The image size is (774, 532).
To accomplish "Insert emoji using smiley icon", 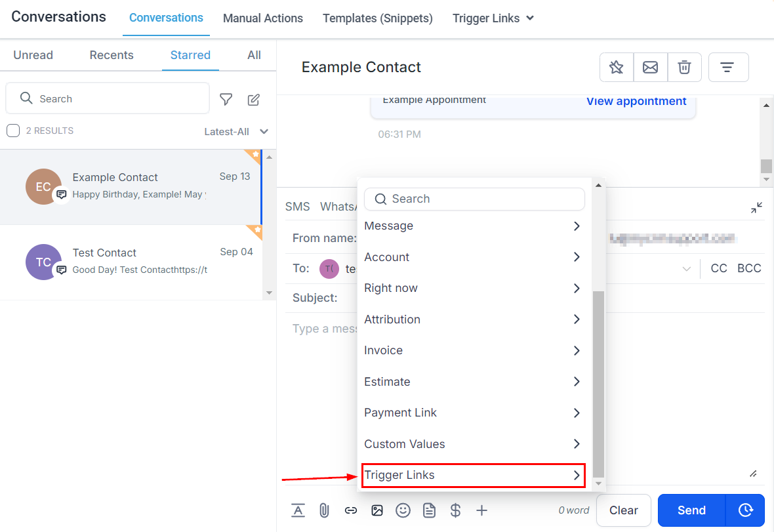I will click(x=403, y=510).
